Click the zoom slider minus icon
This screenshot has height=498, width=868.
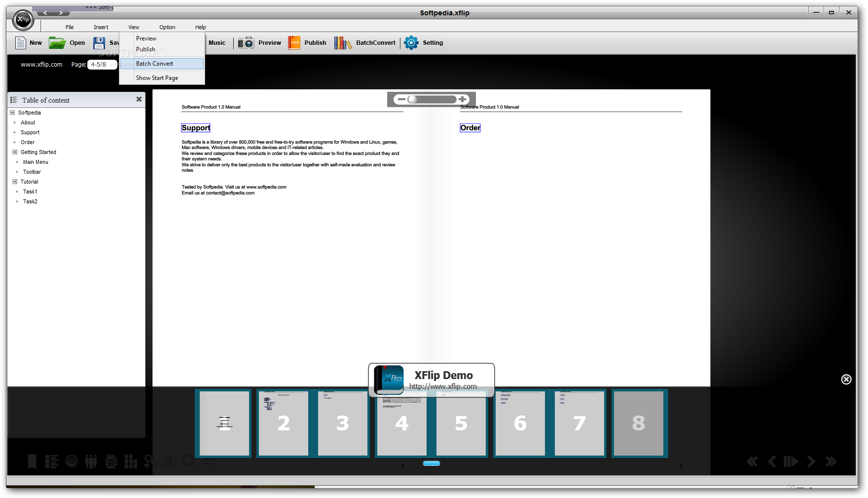pyautogui.click(x=401, y=99)
